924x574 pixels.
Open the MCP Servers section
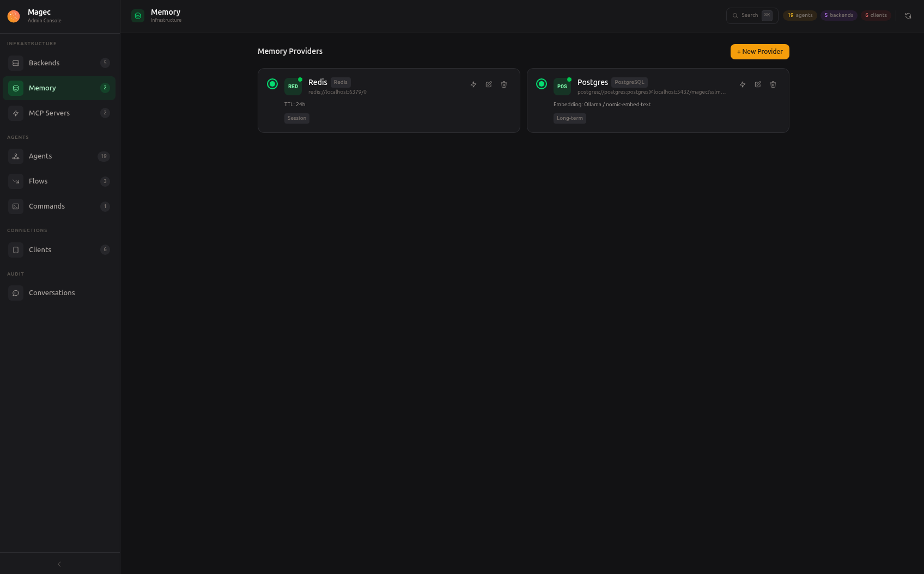[49, 113]
